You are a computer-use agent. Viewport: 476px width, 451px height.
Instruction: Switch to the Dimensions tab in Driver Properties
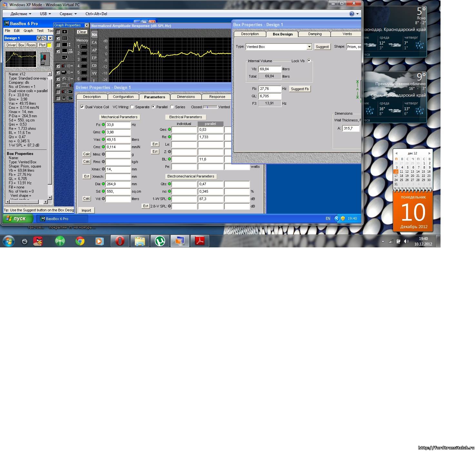[186, 97]
